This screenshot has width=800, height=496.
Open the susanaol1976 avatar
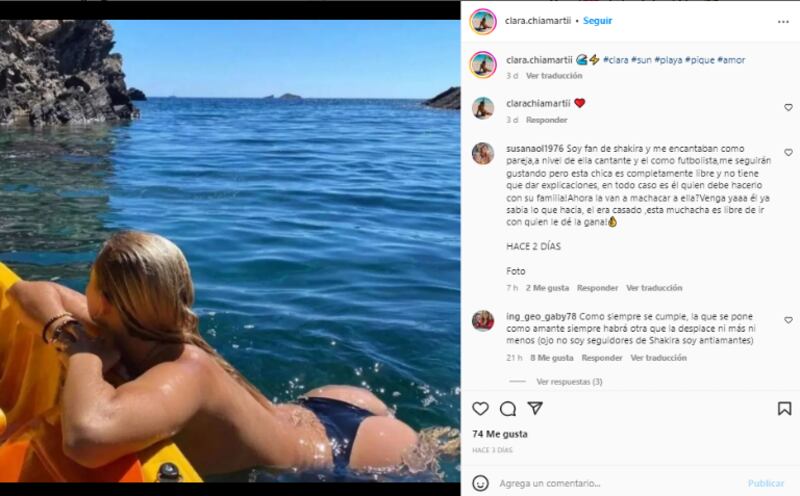[483, 153]
